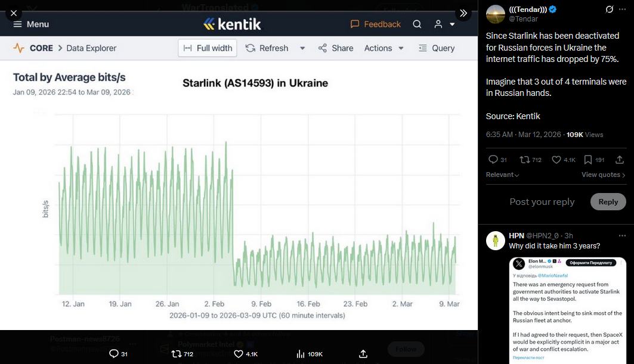
Task: Click the 2. Feb axis label
Action: point(214,304)
